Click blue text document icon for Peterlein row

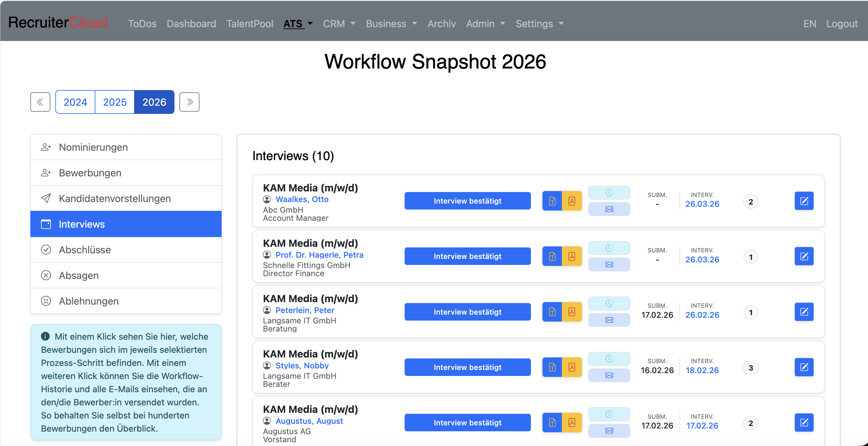[552, 312]
